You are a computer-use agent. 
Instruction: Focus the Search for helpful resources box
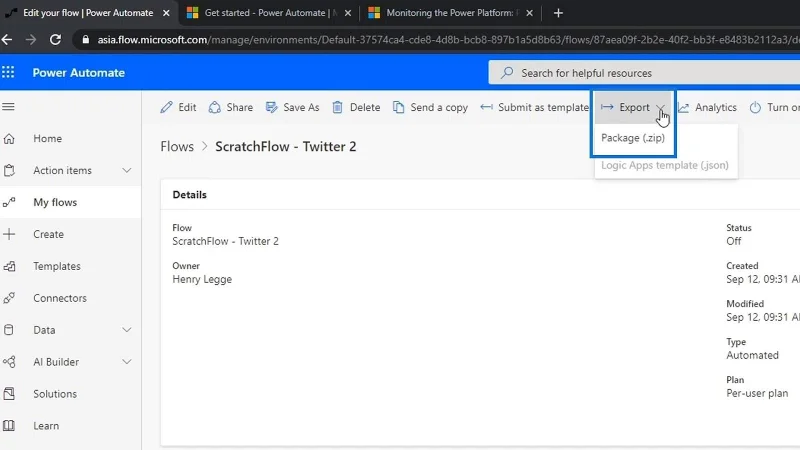(644, 72)
